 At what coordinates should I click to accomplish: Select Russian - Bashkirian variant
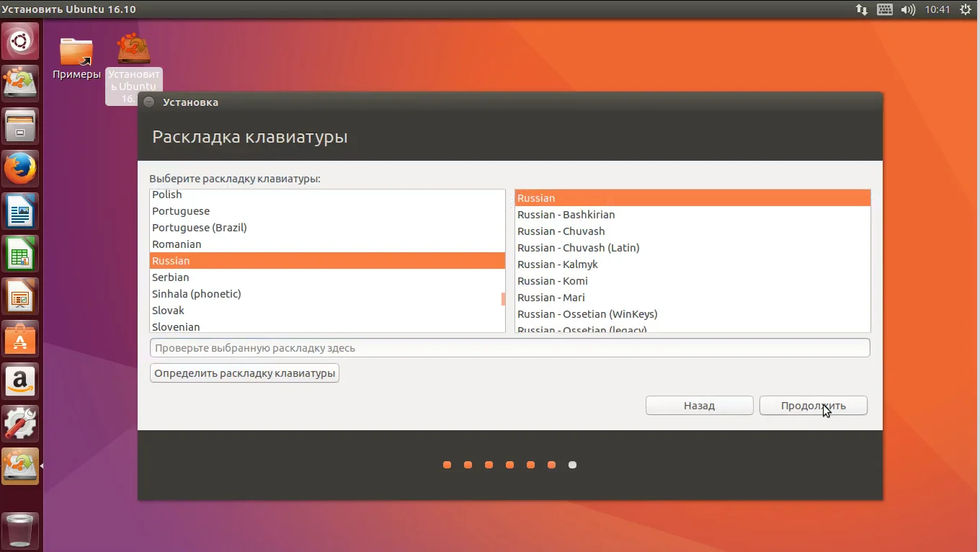point(692,215)
